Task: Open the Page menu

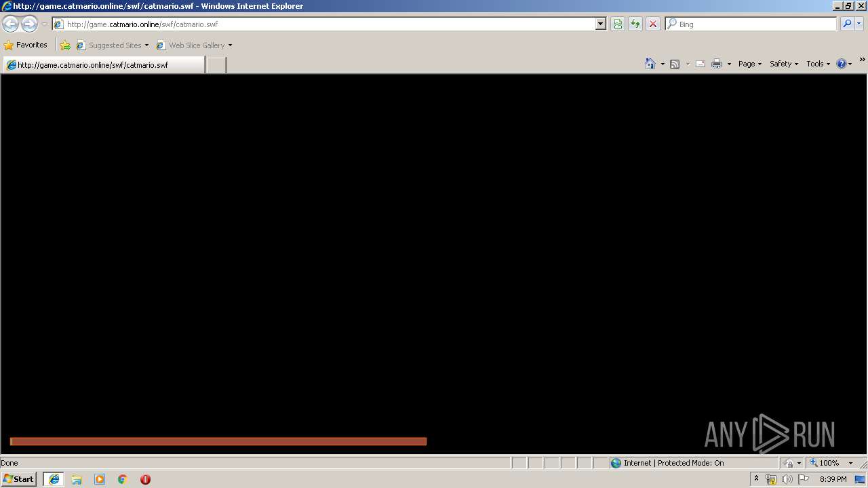Action: click(x=750, y=64)
